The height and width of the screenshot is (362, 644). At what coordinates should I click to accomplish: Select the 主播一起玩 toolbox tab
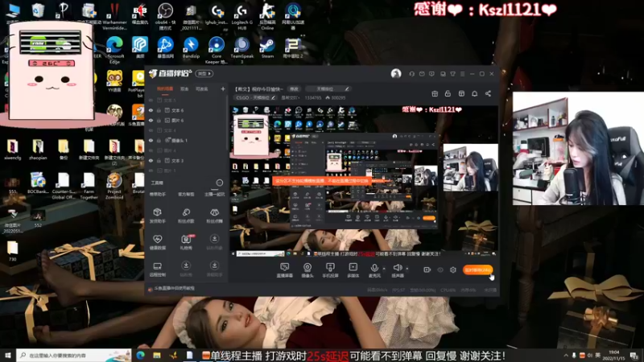click(214, 194)
